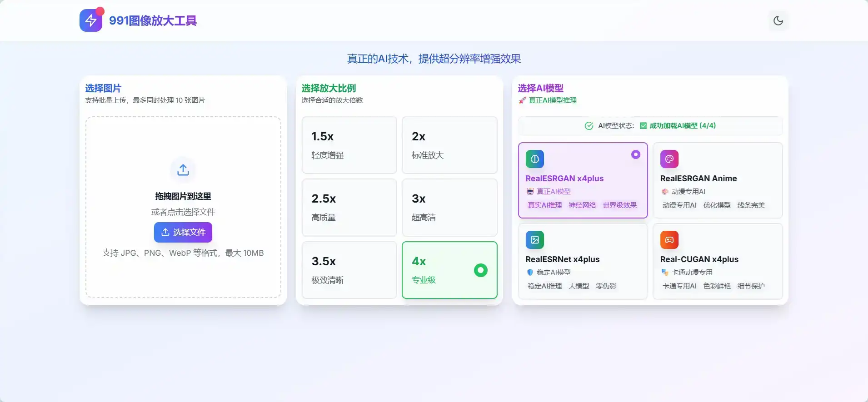Viewport: 868px width, 402px height.
Task: Click the 支持批量上传 subtitle text
Action: point(145,100)
